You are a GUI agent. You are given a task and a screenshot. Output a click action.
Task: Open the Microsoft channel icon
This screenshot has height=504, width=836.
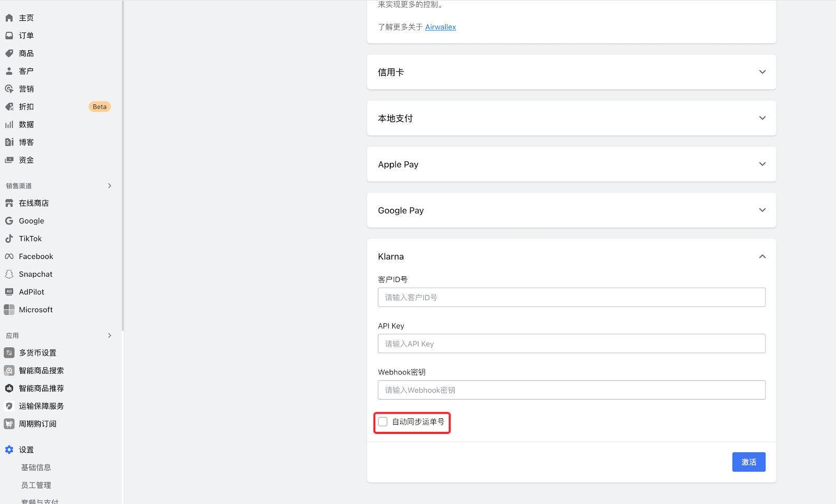(9, 310)
